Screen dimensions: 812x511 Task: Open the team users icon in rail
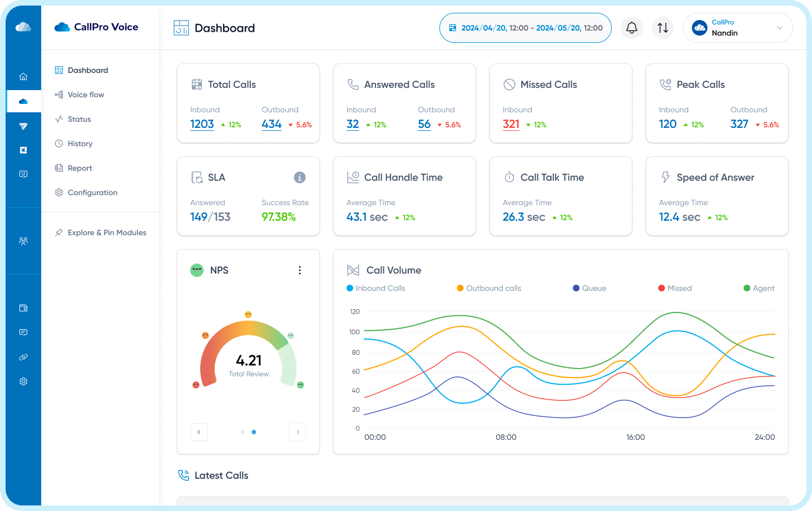23,241
